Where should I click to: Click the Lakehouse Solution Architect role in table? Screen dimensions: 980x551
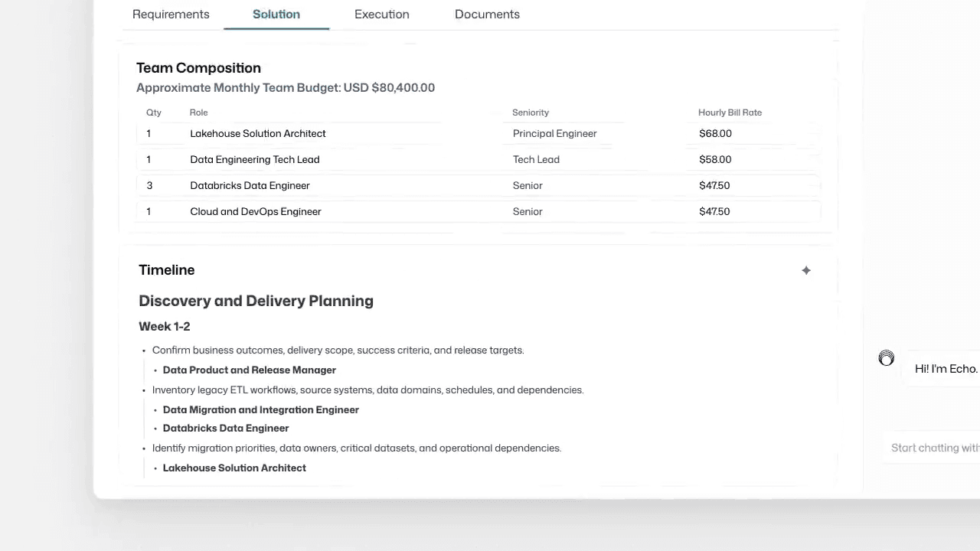pyautogui.click(x=258, y=133)
